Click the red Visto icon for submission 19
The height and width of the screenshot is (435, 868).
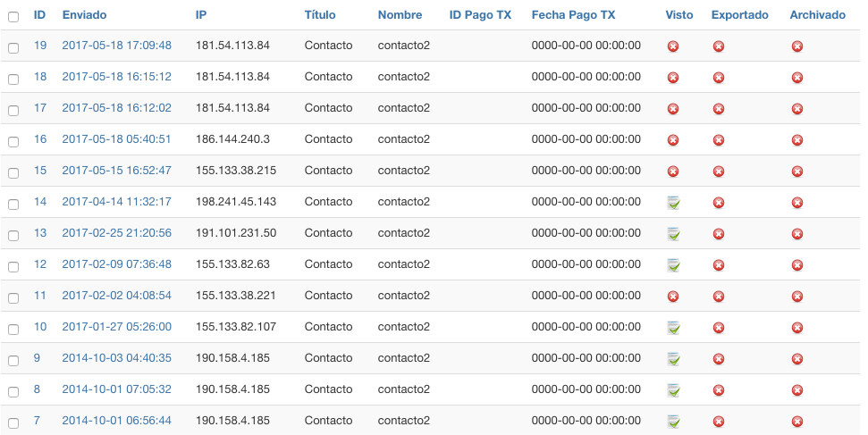[673, 46]
